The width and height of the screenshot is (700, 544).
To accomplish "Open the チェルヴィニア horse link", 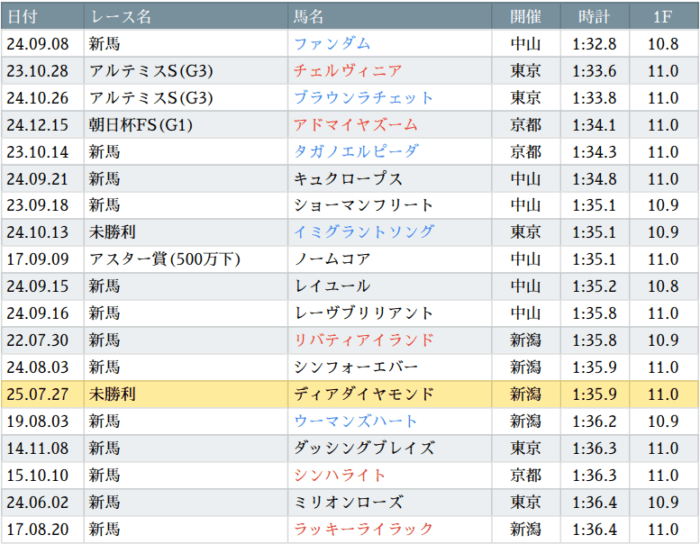I will [348, 71].
